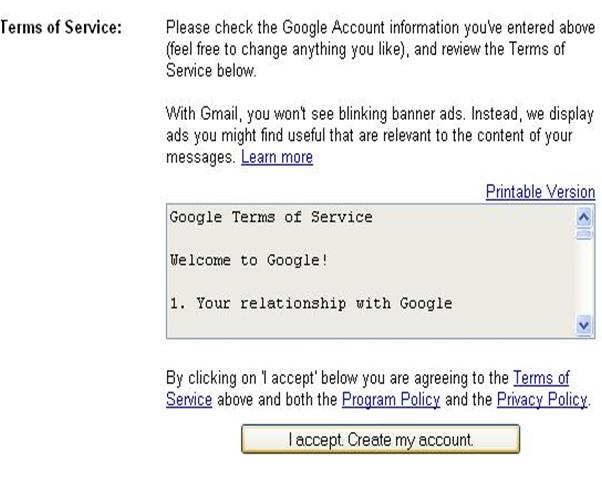
Task: Open the Learn more link
Action: pyautogui.click(x=277, y=158)
